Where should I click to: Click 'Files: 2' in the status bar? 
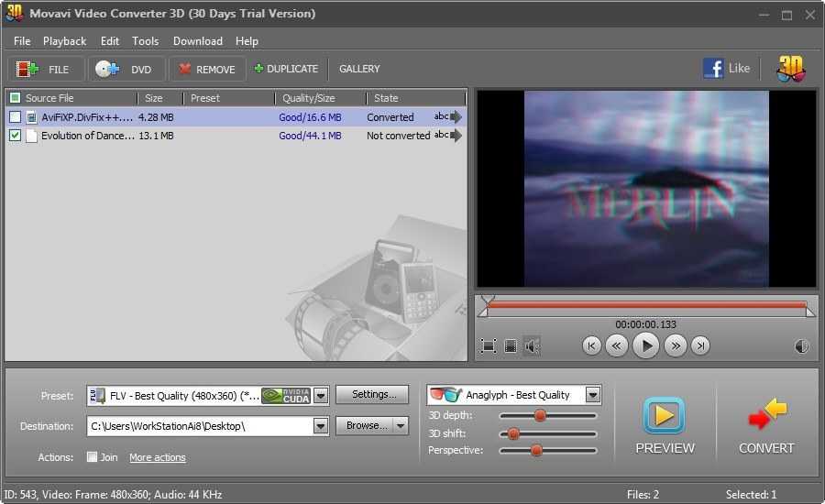643,495
